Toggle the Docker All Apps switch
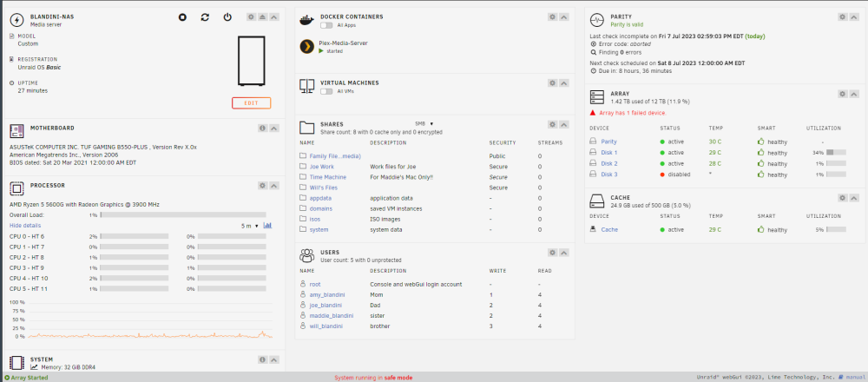Screen dimensions: 868x382 tap(326, 25)
